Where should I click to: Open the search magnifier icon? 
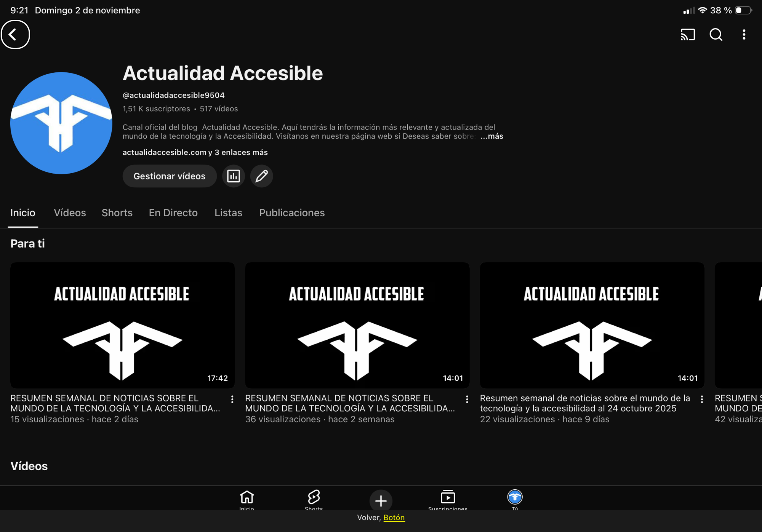[x=716, y=35]
